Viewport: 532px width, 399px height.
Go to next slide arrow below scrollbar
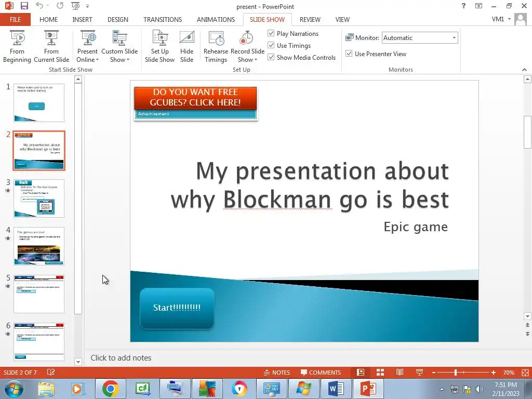click(527, 334)
